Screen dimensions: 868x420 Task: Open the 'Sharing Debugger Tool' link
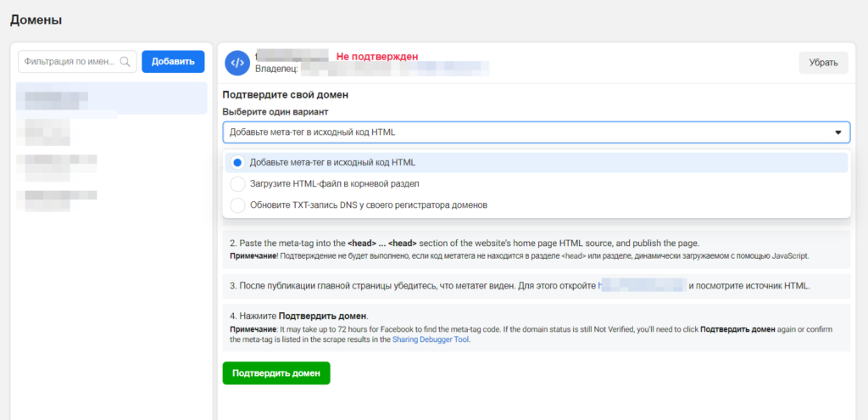point(431,339)
